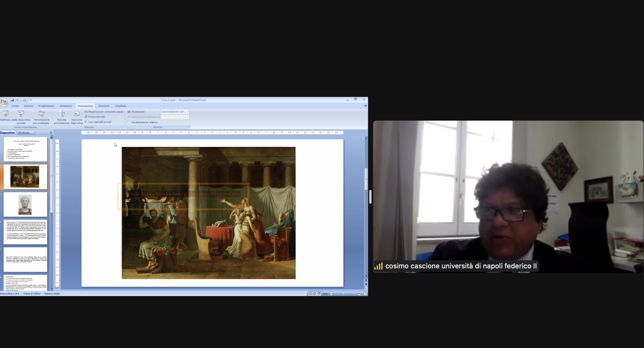Click Registrazione commento audio
The image size is (644, 348).
[x=105, y=111]
